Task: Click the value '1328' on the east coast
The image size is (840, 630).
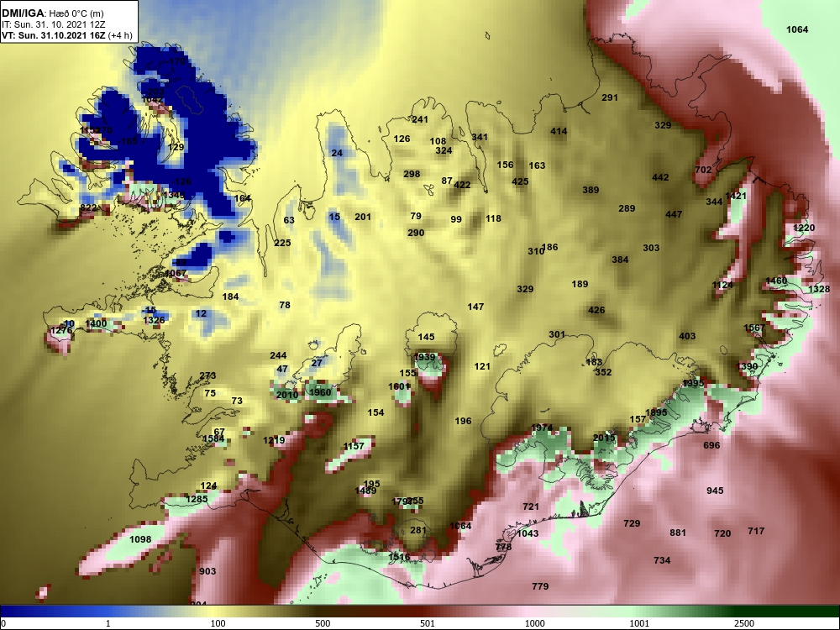Action: 818,289
